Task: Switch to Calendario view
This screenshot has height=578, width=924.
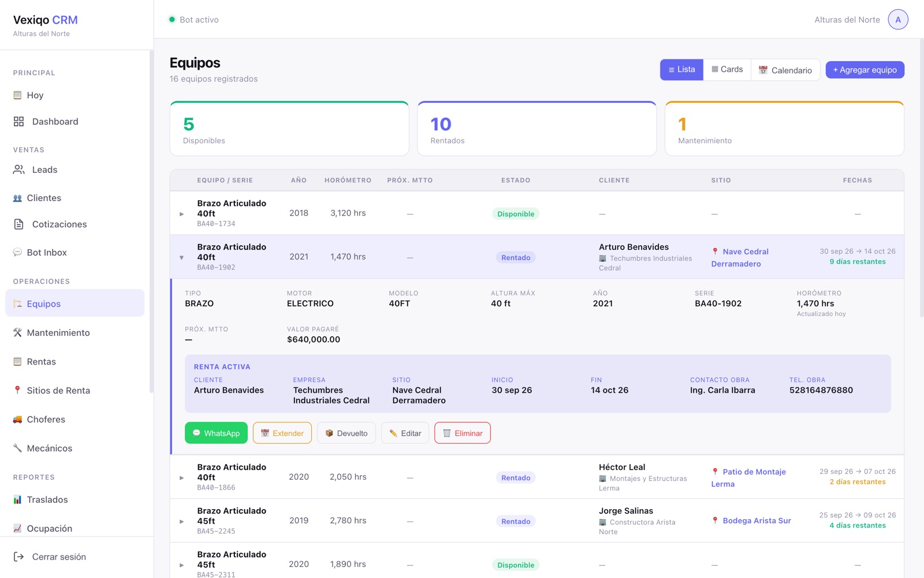Action: pos(785,70)
